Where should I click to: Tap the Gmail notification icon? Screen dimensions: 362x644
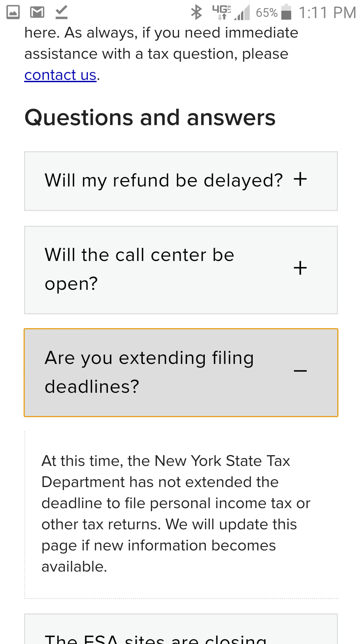pos(37,12)
